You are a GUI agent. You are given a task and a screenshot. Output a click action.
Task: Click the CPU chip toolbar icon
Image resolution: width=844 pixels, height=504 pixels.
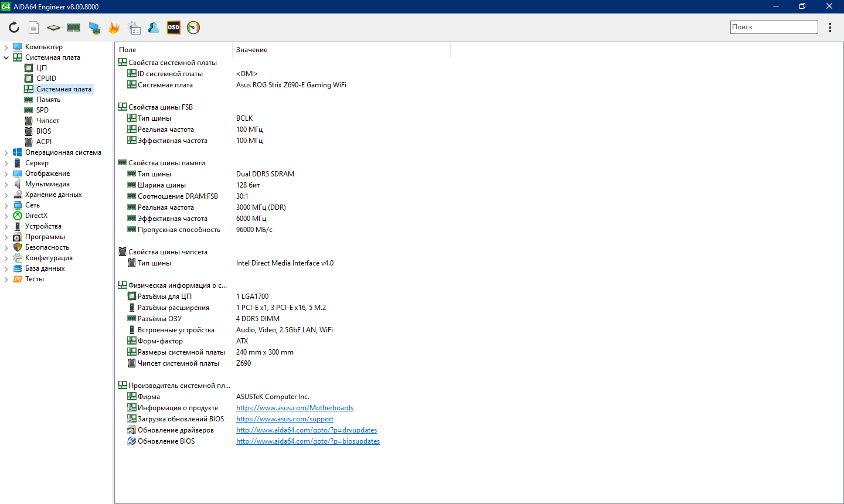pyautogui.click(x=53, y=28)
